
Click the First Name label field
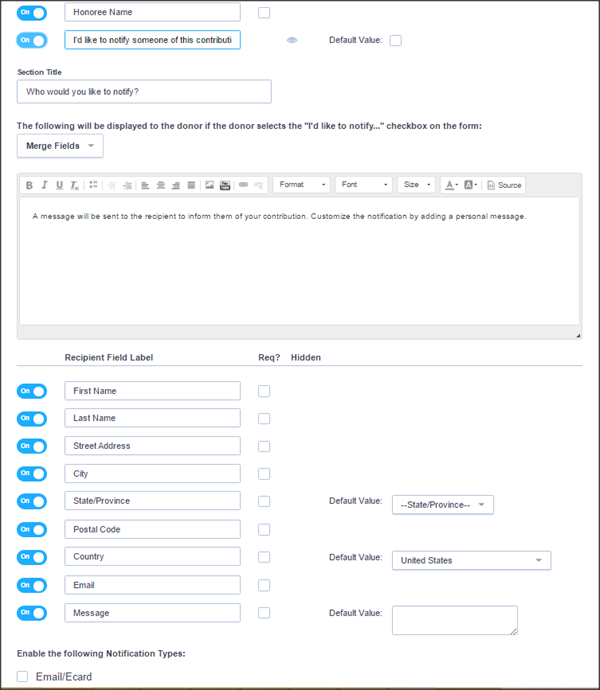pyautogui.click(x=152, y=391)
